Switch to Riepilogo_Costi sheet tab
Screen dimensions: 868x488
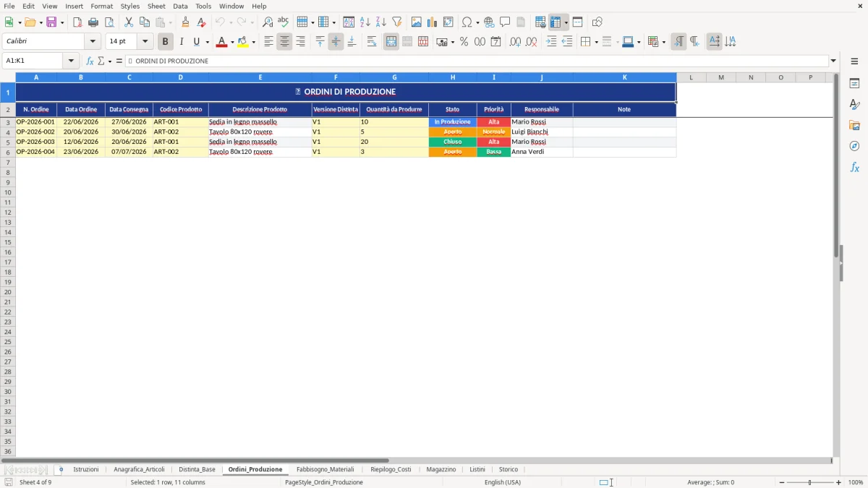(391, 469)
